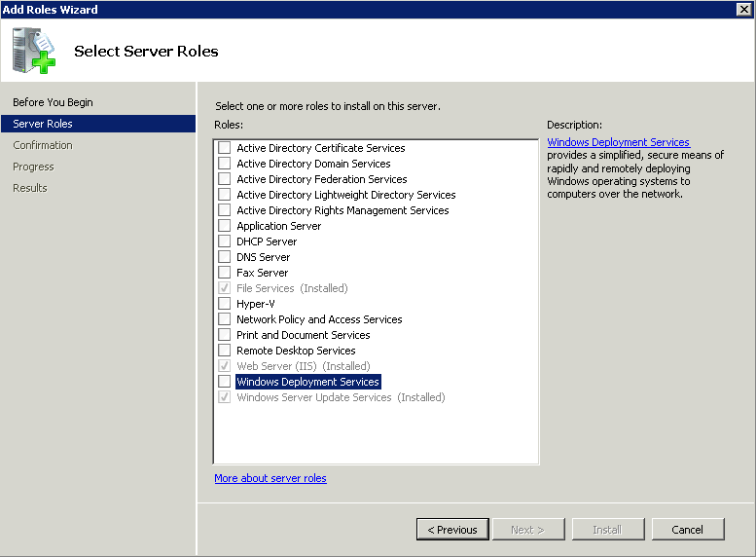Open Before You Begin step
756x557 pixels.
(54, 102)
